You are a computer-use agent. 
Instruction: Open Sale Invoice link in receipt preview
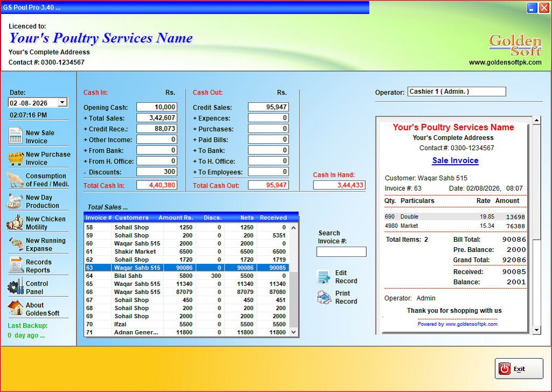pos(455,160)
